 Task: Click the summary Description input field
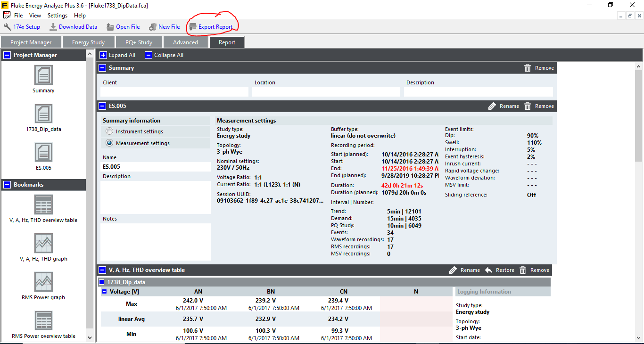[x=479, y=92]
